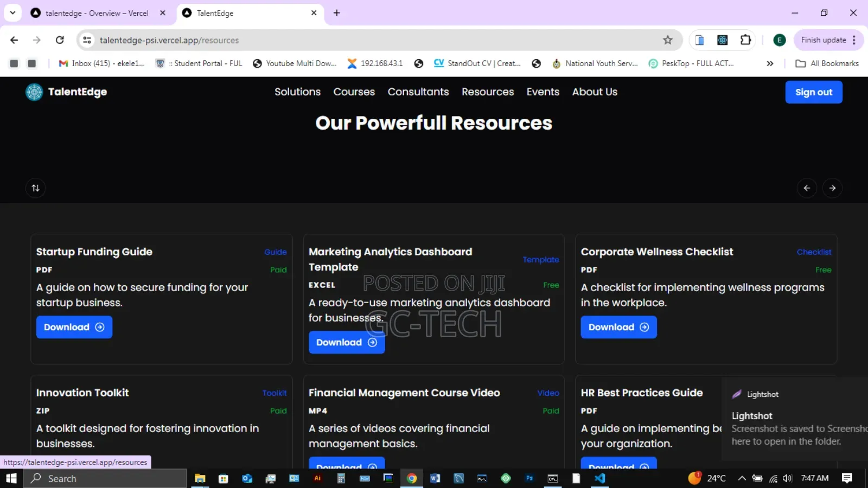Open StandOut CV bookmark
The image size is (868, 488).
coord(477,63)
